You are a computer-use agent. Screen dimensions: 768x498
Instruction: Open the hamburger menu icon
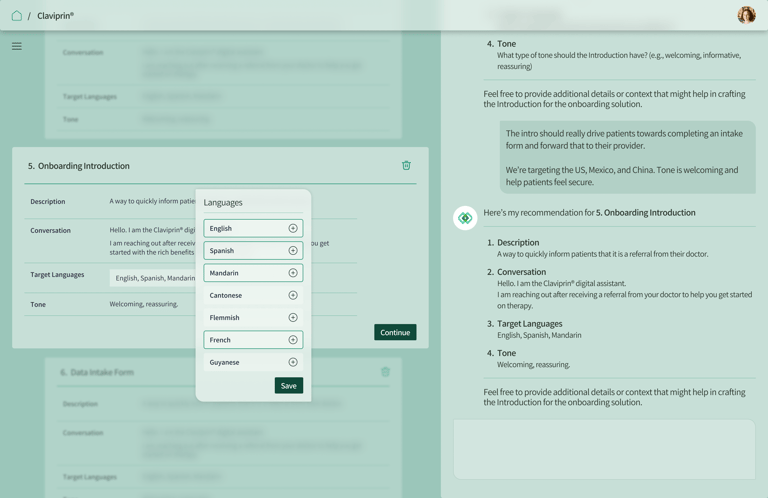coord(17,46)
